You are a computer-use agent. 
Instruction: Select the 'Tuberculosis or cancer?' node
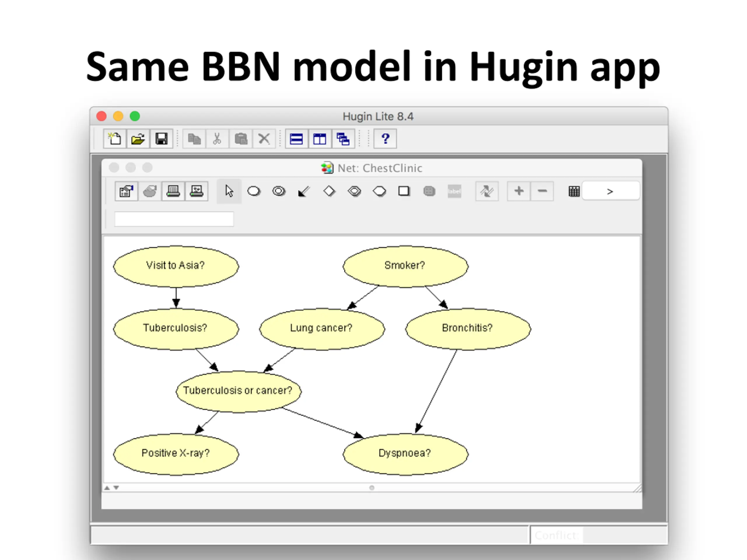point(238,391)
